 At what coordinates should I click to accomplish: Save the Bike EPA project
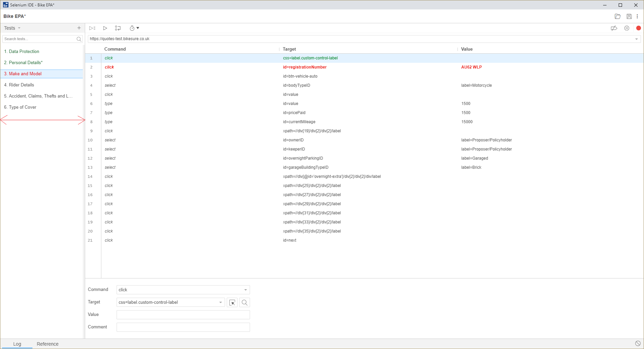click(x=628, y=16)
